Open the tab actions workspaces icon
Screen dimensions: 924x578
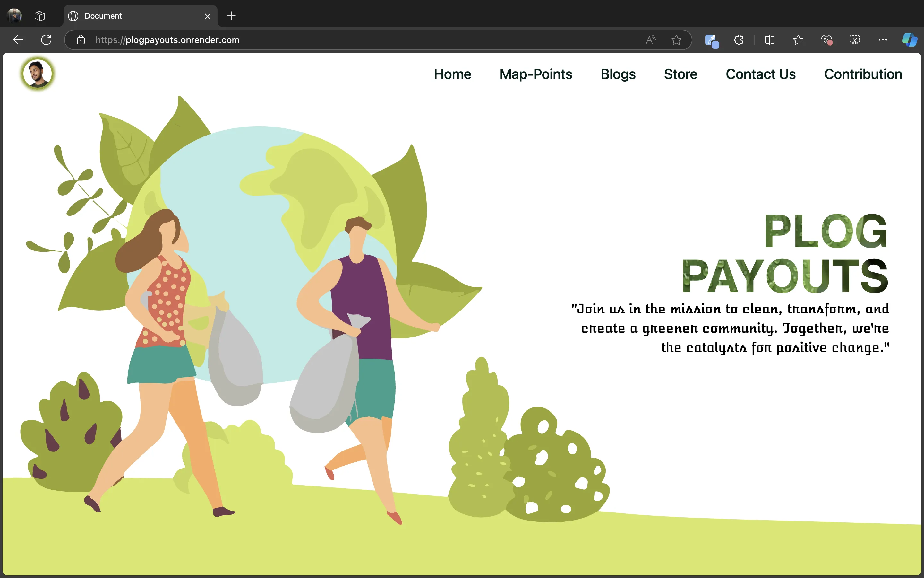point(40,16)
